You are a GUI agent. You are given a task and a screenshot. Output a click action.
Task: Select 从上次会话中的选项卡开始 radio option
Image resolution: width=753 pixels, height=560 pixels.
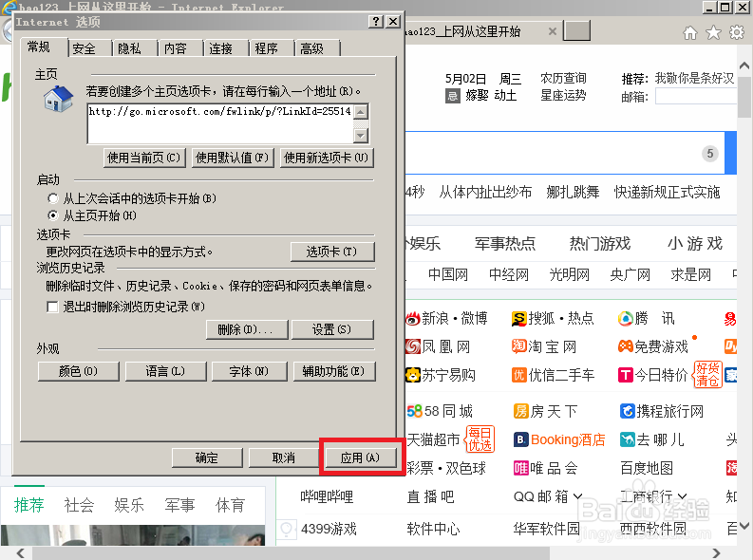tap(53, 198)
